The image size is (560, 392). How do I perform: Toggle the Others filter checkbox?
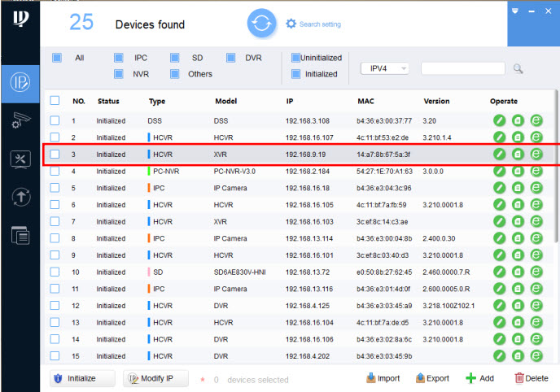(175, 74)
